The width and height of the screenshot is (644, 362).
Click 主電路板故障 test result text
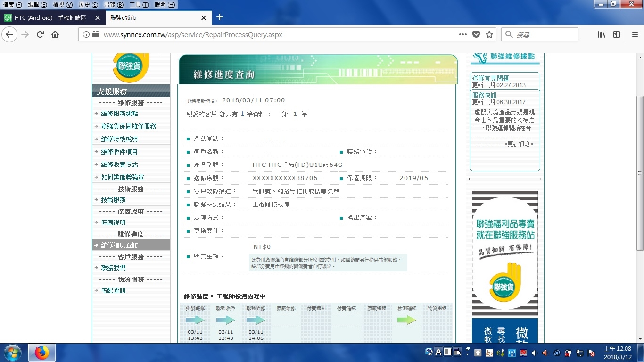click(271, 205)
